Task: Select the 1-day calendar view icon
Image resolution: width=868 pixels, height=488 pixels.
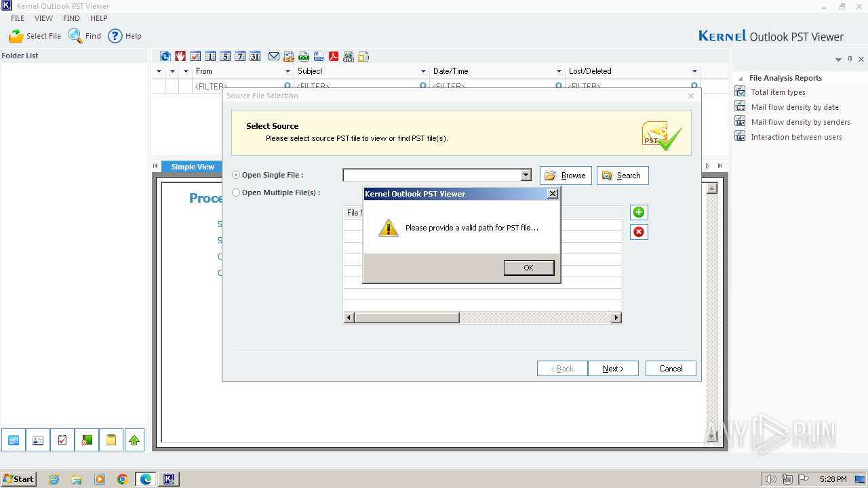Action: tap(210, 56)
